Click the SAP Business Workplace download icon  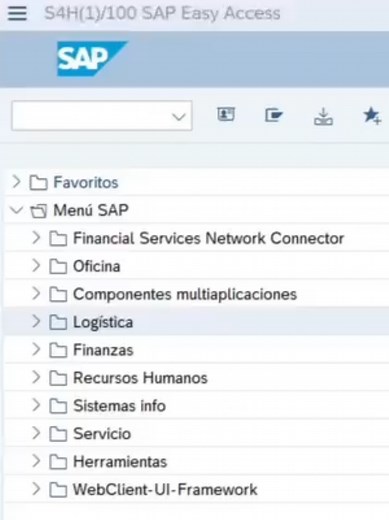point(323,116)
